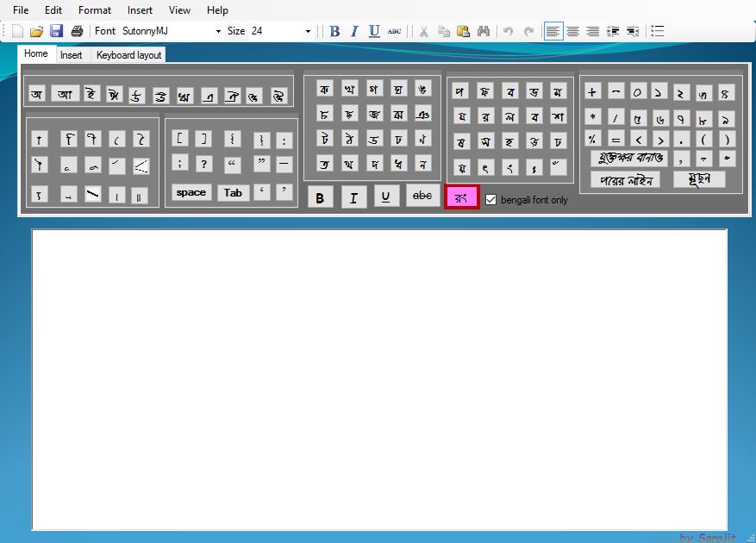Click inside the white text editing area
The width and height of the screenshot is (756, 543).
(x=379, y=379)
